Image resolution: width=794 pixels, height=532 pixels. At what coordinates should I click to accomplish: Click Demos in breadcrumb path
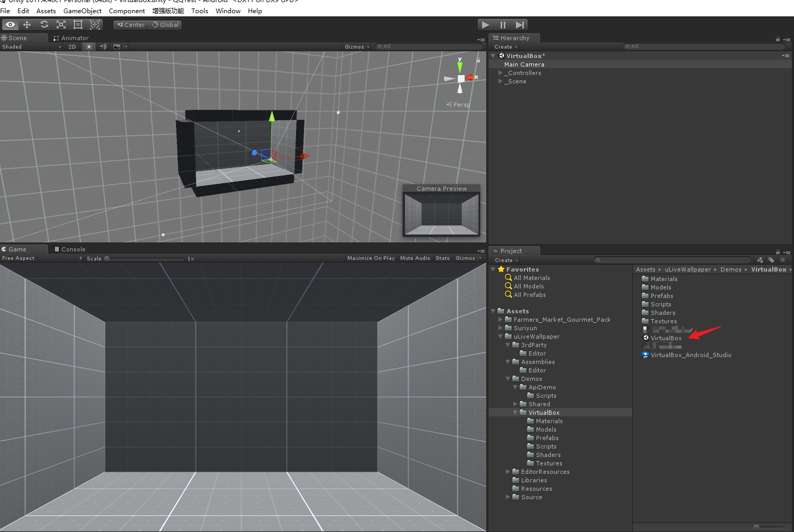[731, 269]
